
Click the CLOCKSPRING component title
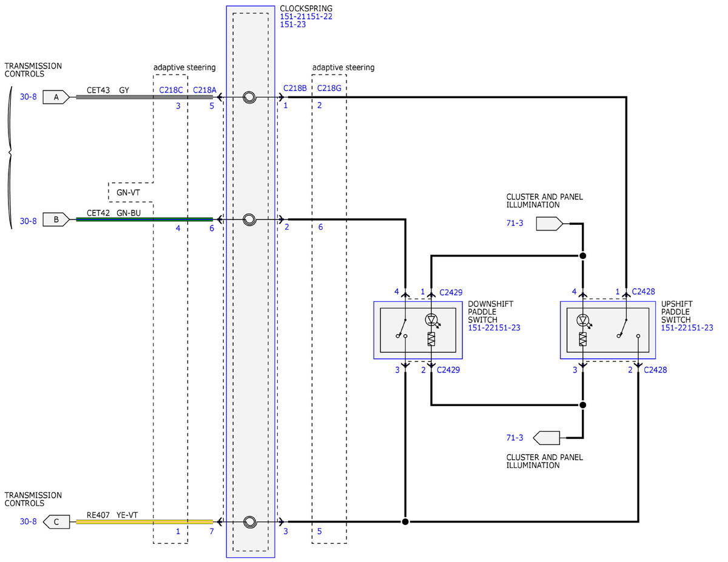306,8
